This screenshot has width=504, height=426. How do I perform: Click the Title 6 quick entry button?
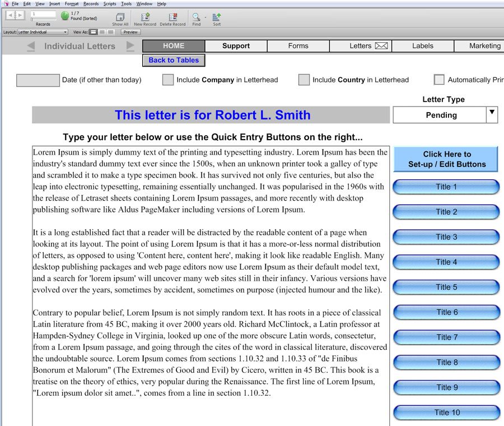point(446,312)
